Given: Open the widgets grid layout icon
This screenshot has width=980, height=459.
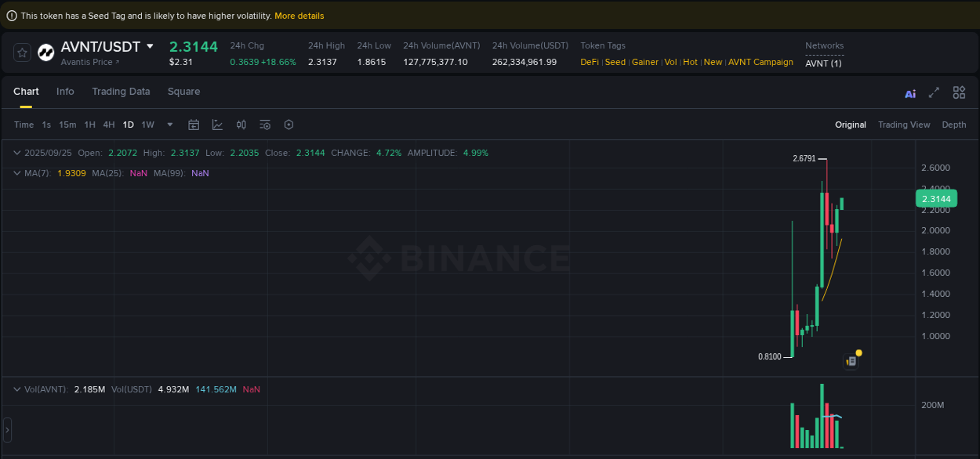Looking at the screenshot, I should click(x=959, y=92).
